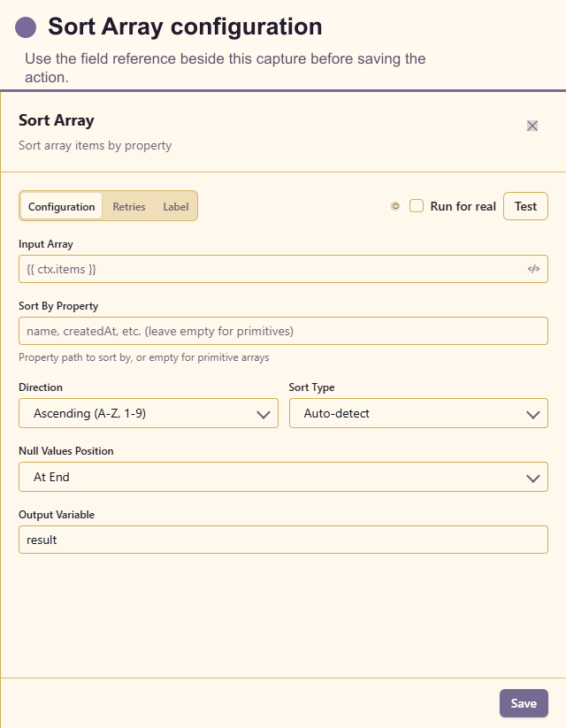566x728 pixels.
Task: Click the Sort By Property label
Action: click(x=58, y=306)
